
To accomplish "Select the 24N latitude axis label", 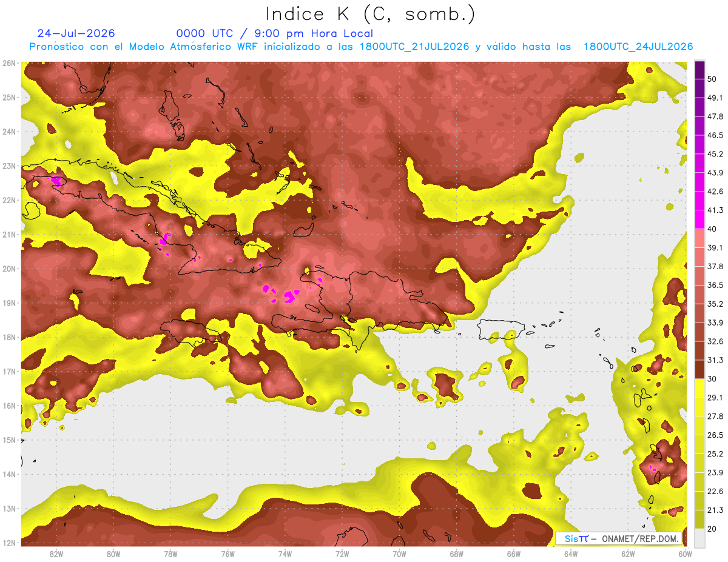I will [9, 132].
